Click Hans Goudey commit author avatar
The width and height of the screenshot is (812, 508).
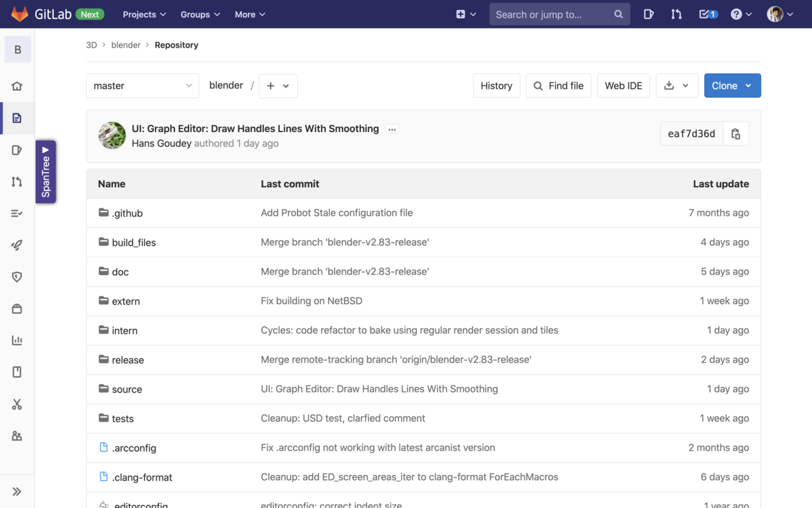point(112,135)
